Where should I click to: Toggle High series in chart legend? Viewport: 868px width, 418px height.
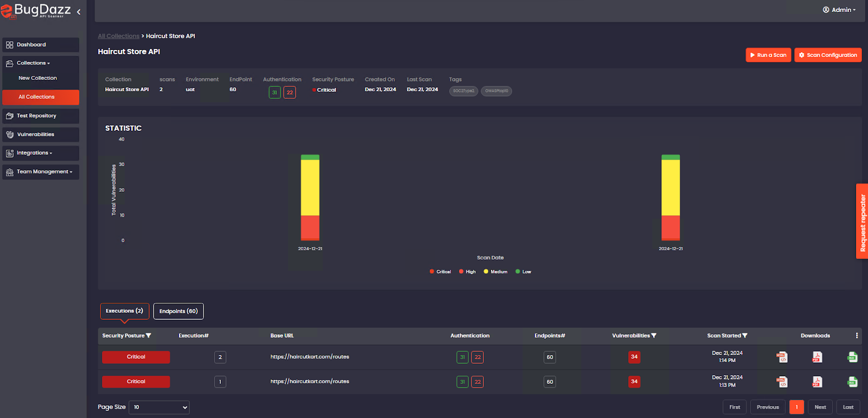click(467, 271)
